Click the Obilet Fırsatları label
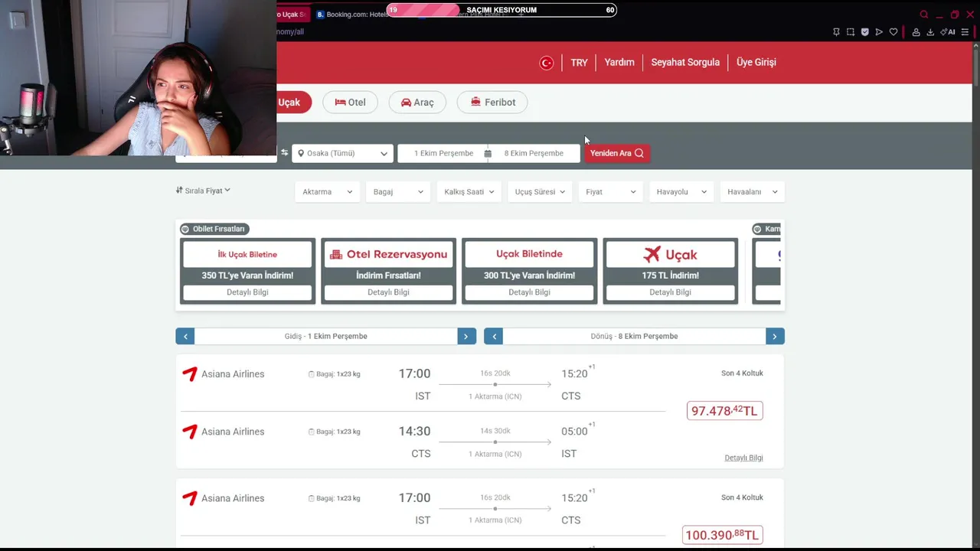This screenshot has height=551, width=980. click(214, 229)
